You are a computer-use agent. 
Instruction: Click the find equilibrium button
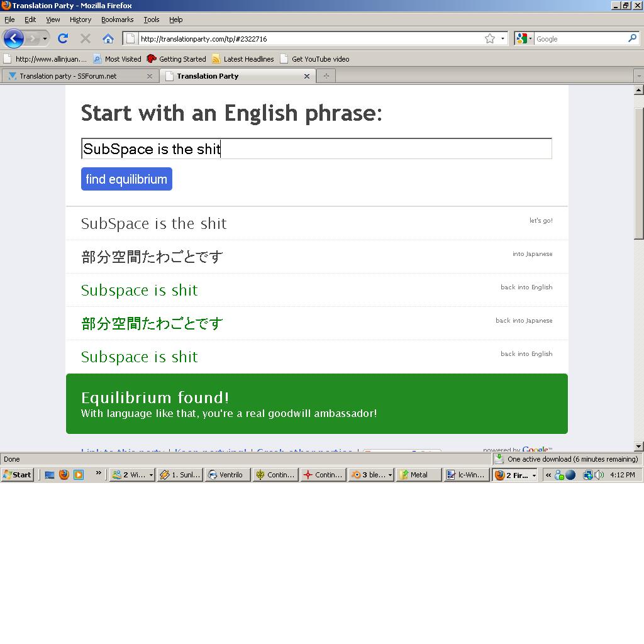click(x=126, y=179)
